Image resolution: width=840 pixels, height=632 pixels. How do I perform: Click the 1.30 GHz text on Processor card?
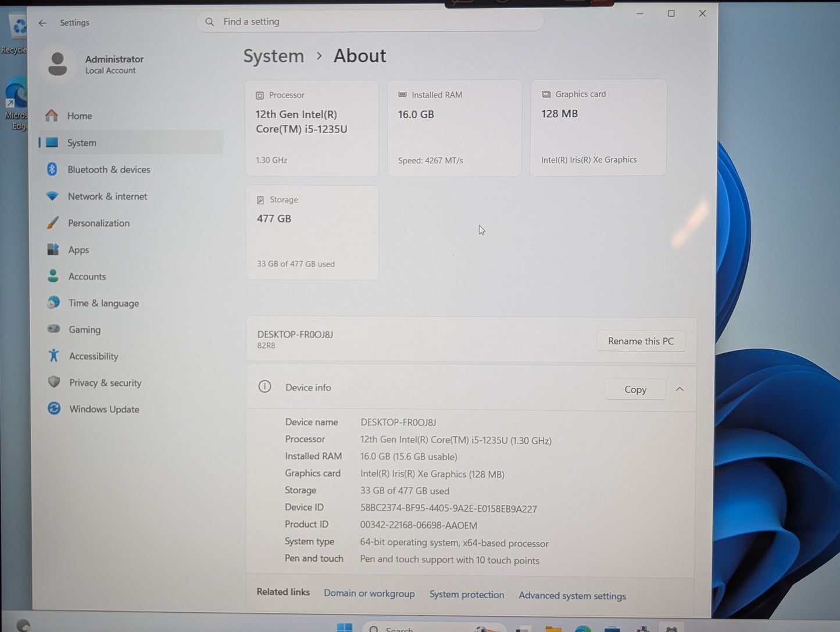click(271, 160)
